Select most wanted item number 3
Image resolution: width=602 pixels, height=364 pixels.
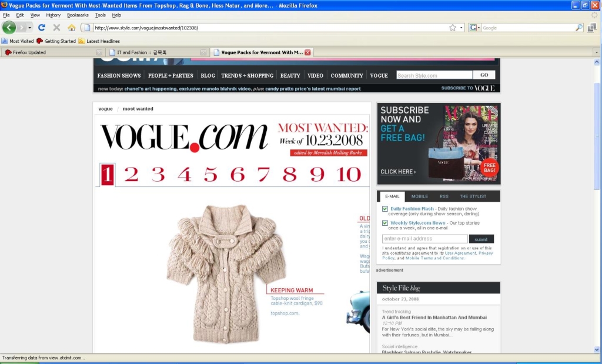[x=158, y=174]
